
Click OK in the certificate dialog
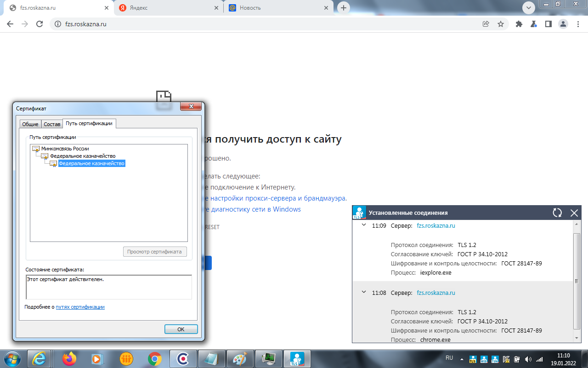pos(181,329)
